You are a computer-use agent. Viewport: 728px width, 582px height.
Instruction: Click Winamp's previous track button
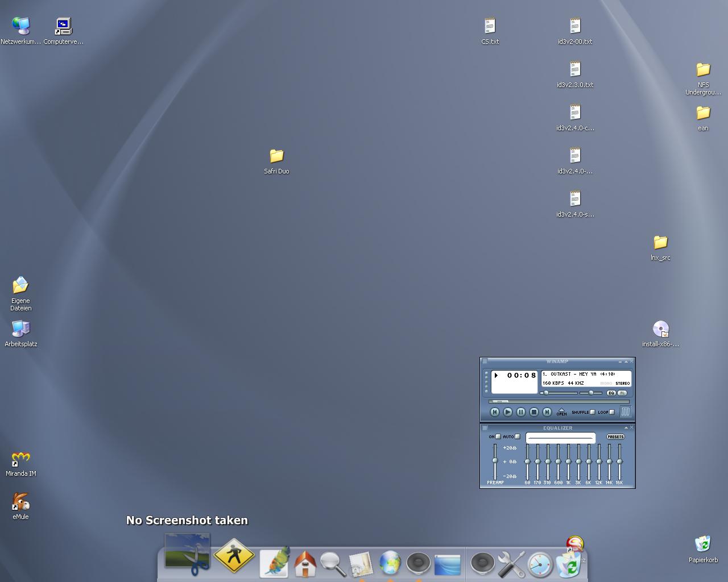point(495,412)
